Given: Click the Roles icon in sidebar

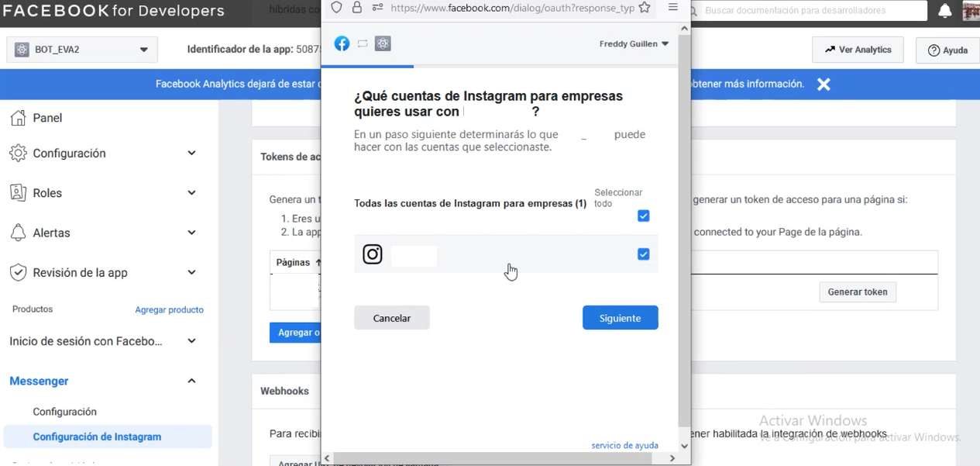Looking at the screenshot, I should pos(18,193).
